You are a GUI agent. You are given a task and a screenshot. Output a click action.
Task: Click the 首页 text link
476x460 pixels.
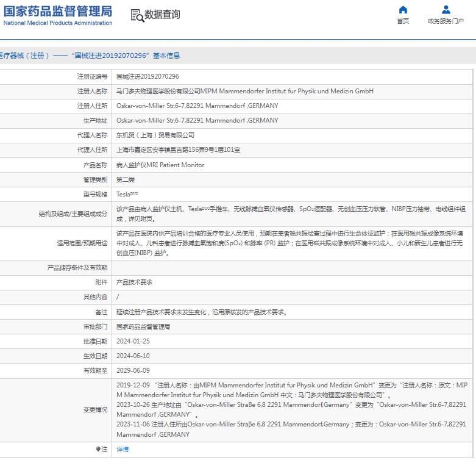[403, 21]
